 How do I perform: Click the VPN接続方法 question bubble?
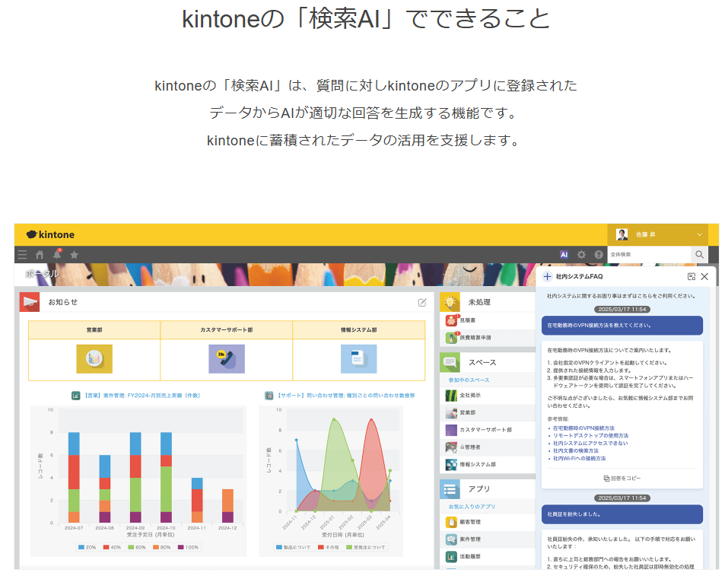(622, 326)
